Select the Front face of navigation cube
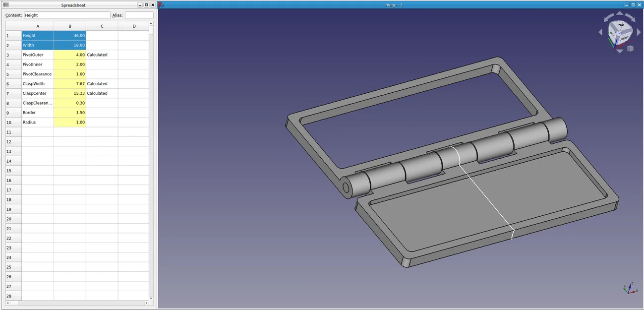 coord(625,39)
